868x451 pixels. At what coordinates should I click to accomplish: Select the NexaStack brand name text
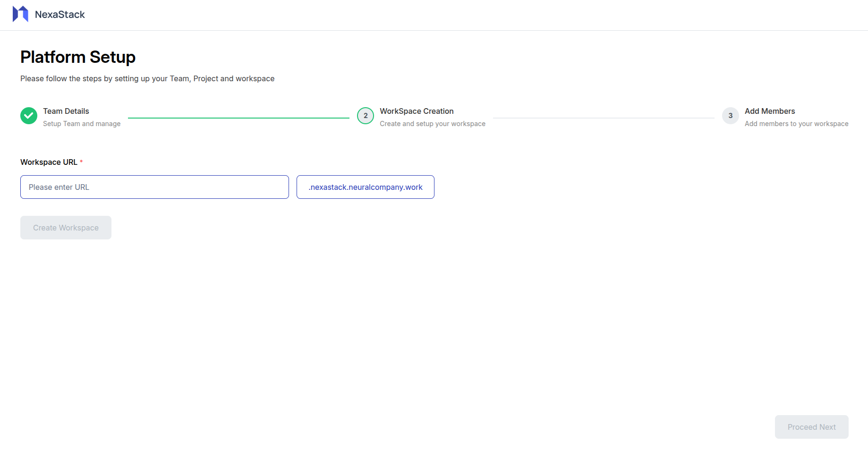(x=60, y=14)
